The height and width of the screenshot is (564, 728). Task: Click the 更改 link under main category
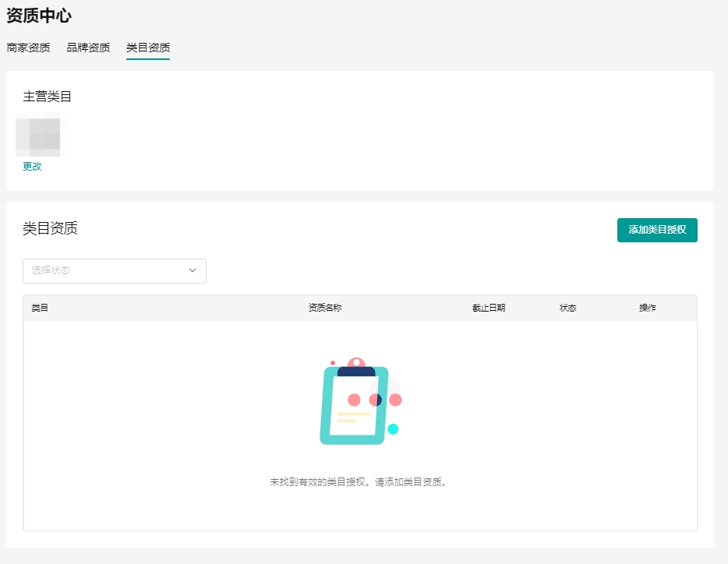tap(32, 166)
